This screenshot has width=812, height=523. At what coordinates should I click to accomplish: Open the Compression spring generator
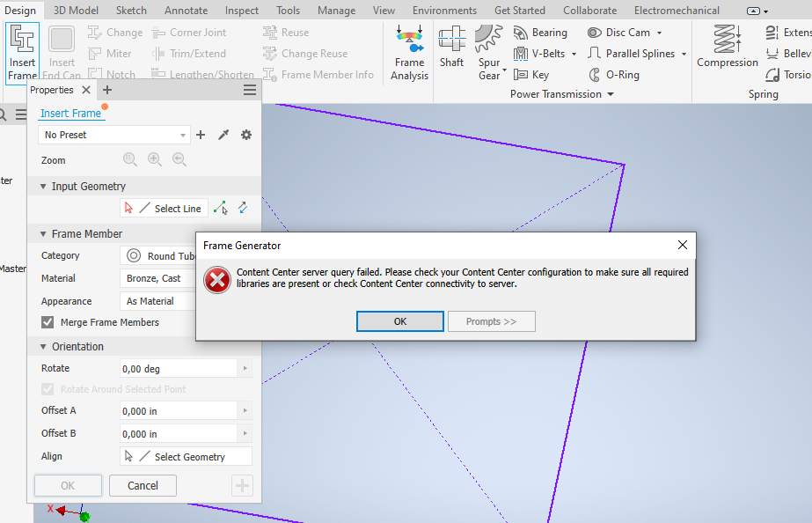pyautogui.click(x=727, y=47)
